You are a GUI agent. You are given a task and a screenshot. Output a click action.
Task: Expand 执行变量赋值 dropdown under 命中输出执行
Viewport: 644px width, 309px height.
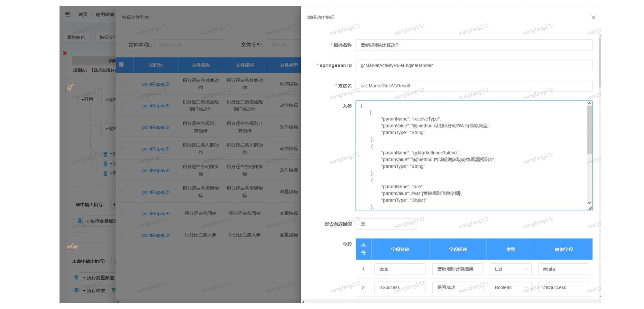[x=99, y=221]
